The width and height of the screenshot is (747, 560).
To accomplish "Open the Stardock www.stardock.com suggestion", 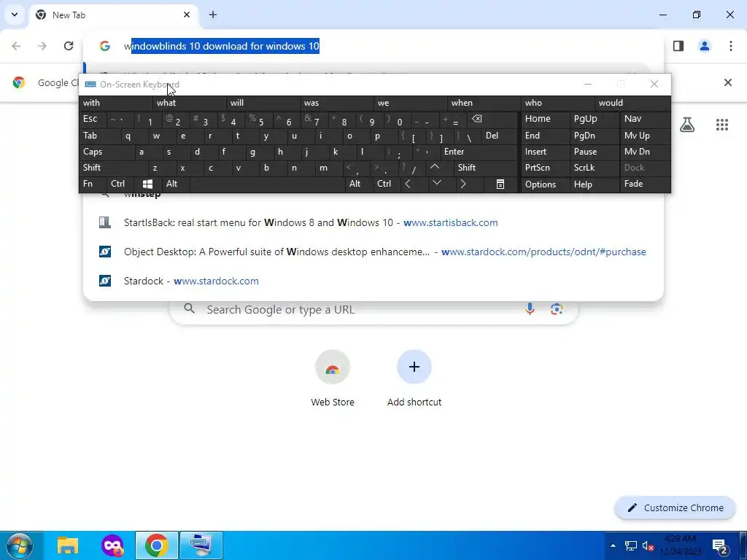I will tap(373, 281).
